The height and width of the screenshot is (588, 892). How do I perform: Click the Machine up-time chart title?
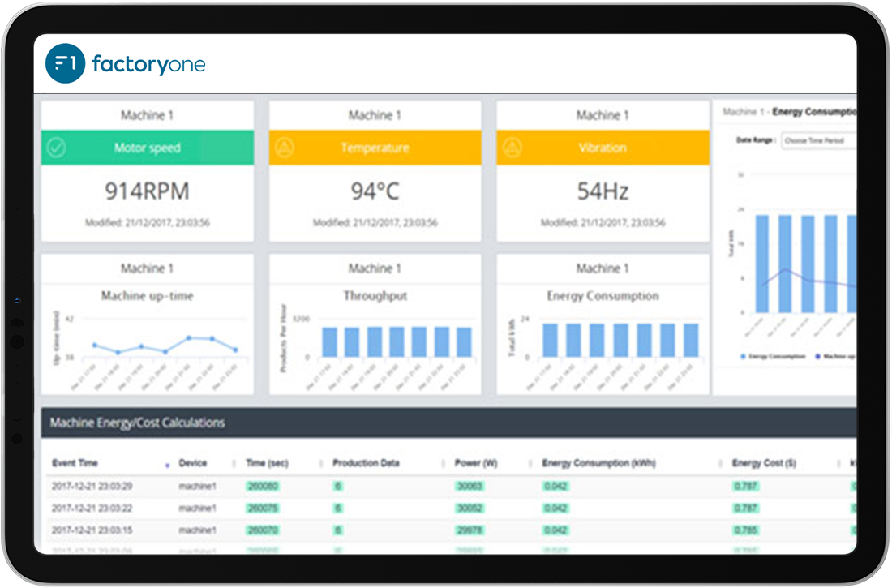(x=148, y=295)
